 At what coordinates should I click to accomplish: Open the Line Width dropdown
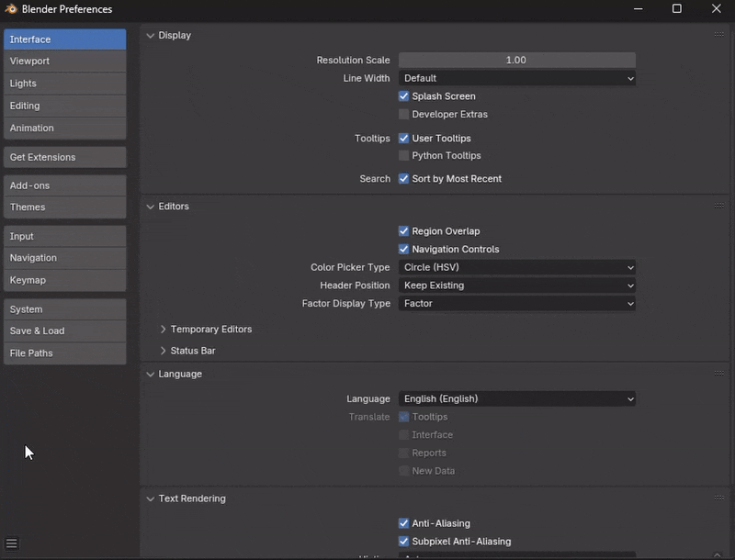tap(517, 78)
